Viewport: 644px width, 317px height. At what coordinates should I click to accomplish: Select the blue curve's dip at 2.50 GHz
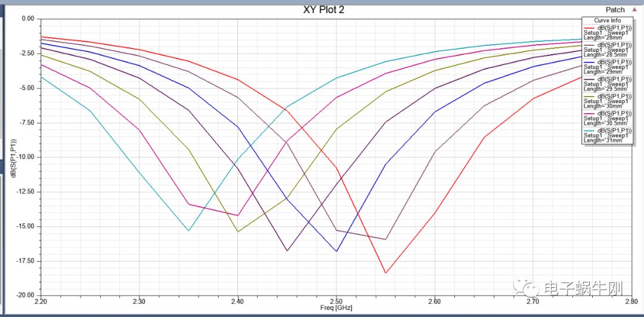coord(337,251)
